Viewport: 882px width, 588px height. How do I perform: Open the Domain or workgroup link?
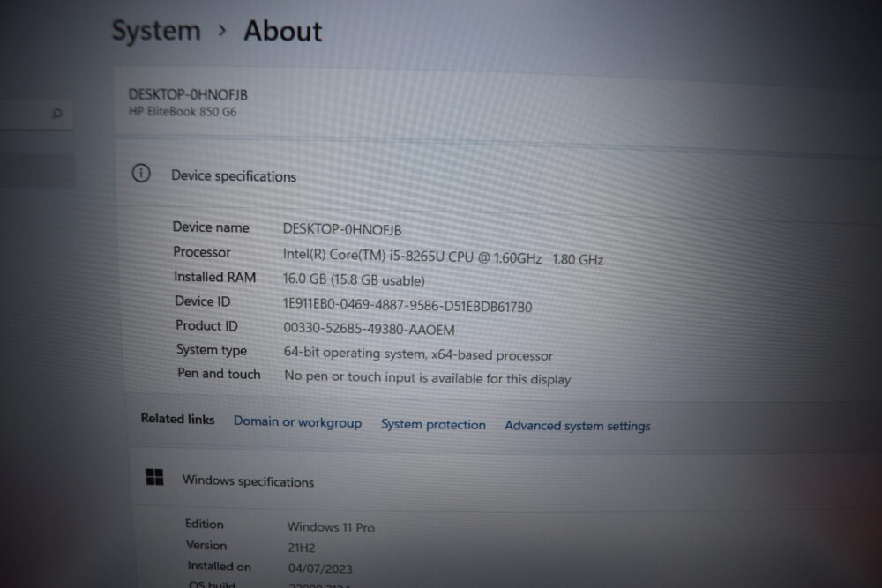297,421
